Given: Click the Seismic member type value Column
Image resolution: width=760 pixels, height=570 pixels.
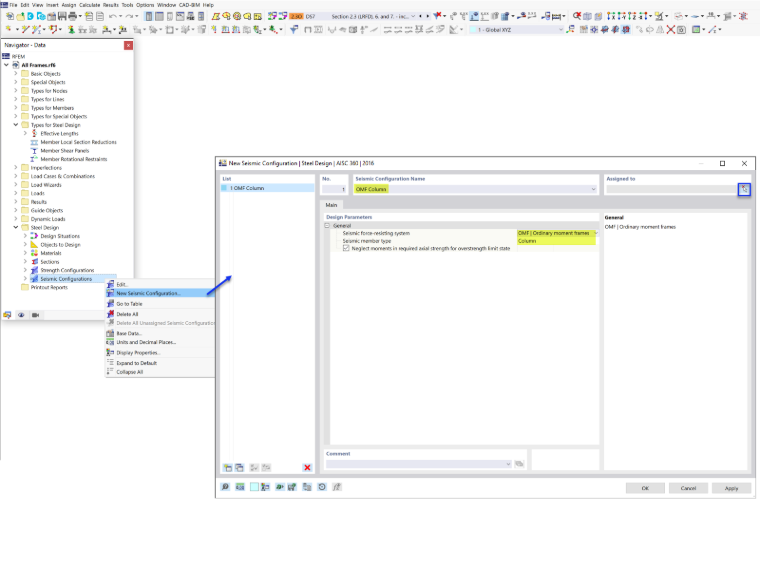Looking at the screenshot, I should point(556,241).
